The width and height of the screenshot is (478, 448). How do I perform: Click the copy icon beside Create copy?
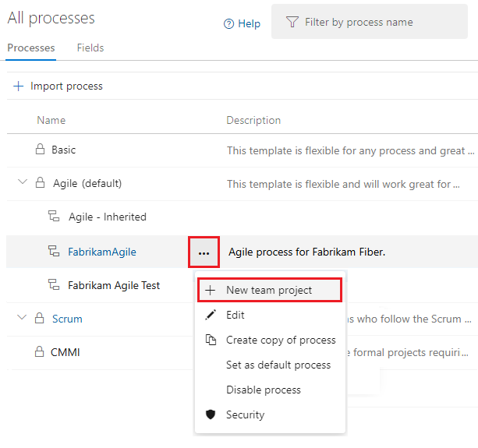(x=211, y=340)
